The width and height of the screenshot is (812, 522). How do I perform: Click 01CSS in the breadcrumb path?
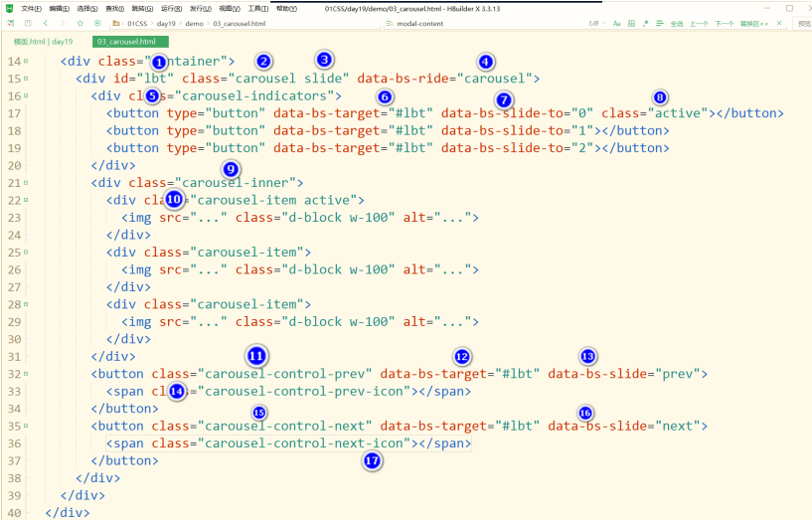tap(137, 24)
